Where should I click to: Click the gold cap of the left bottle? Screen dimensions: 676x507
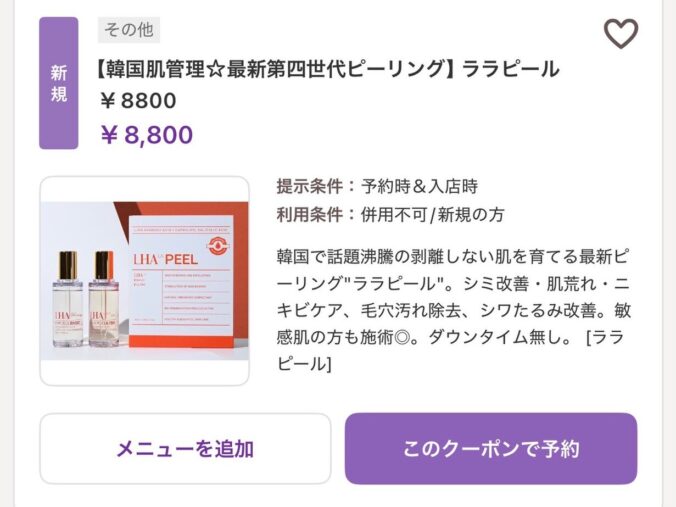(x=68, y=264)
